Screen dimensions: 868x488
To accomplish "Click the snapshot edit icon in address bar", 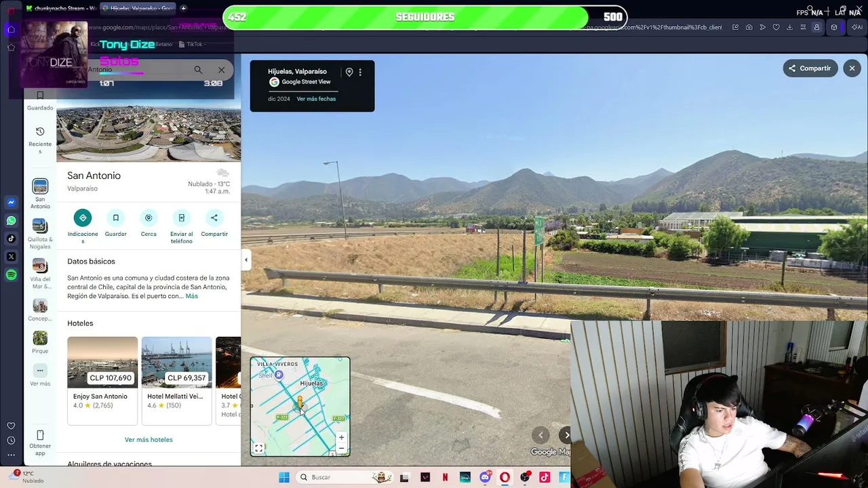I will pyautogui.click(x=735, y=27).
